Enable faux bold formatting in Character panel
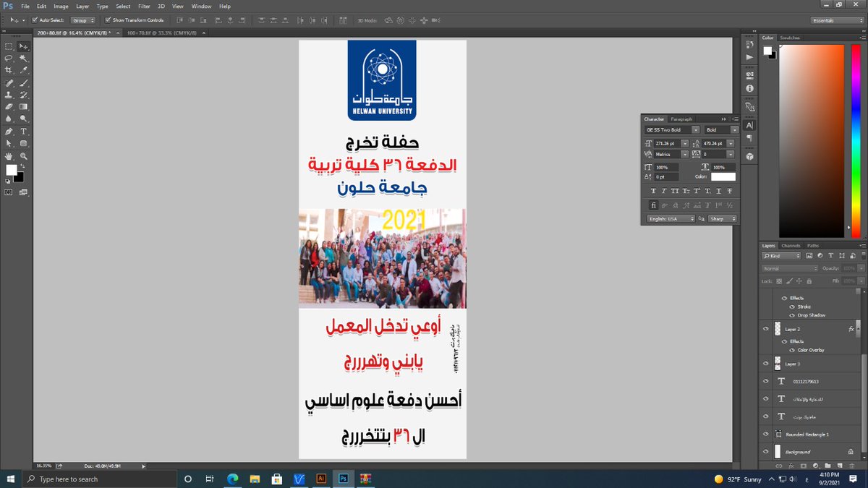 point(655,190)
